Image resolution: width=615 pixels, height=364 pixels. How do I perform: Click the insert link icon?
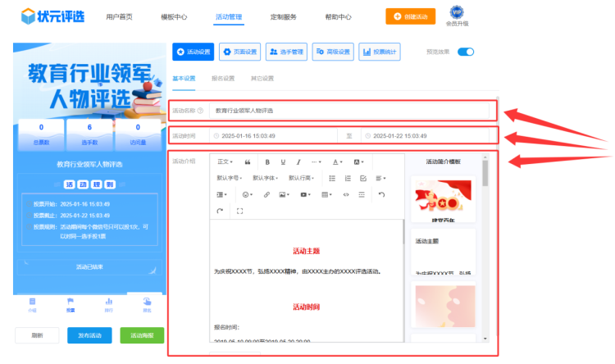[266, 194]
